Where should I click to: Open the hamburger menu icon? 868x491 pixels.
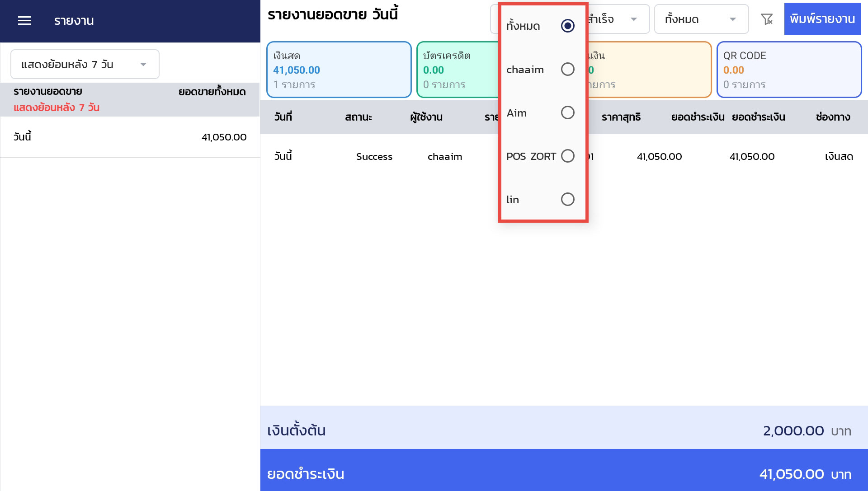[24, 21]
